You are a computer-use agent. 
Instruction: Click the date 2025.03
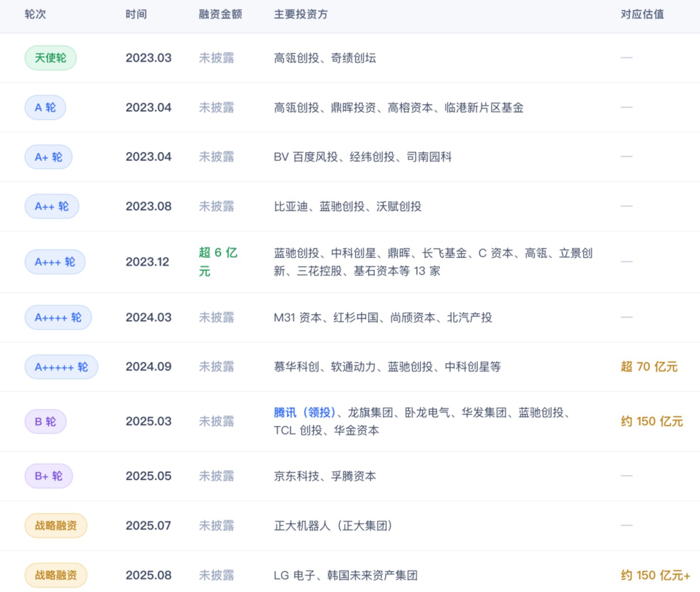(x=148, y=421)
